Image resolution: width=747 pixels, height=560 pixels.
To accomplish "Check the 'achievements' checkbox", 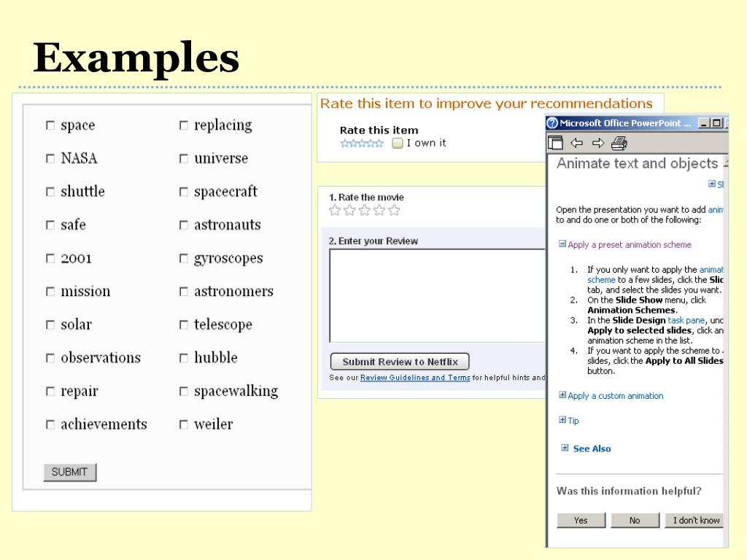I will coord(50,424).
